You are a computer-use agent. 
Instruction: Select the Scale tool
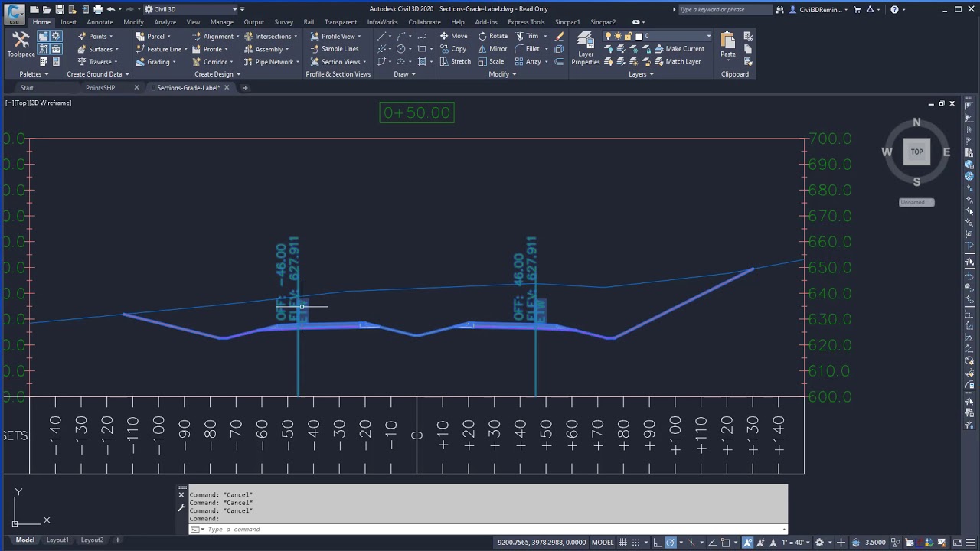(x=491, y=62)
